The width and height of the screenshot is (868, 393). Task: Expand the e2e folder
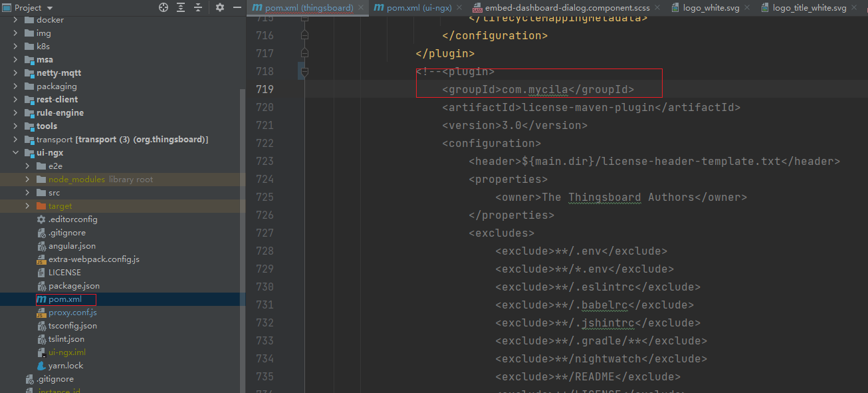(x=27, y=166)
